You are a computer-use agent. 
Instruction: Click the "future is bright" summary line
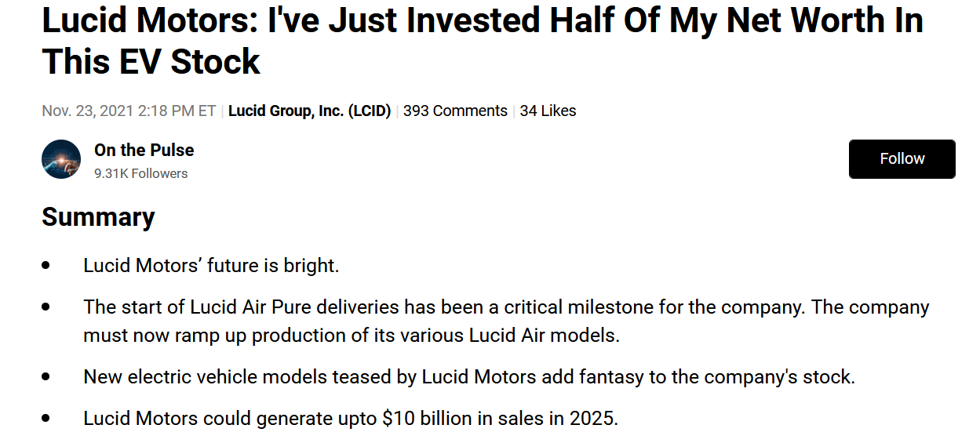211,266
